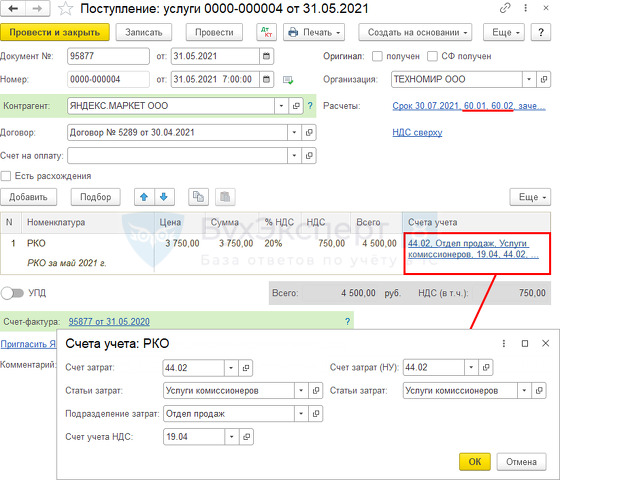Add document to favorites with star
Image resolution: width=640 pixels, height=480 pixels.
point(65,9)
